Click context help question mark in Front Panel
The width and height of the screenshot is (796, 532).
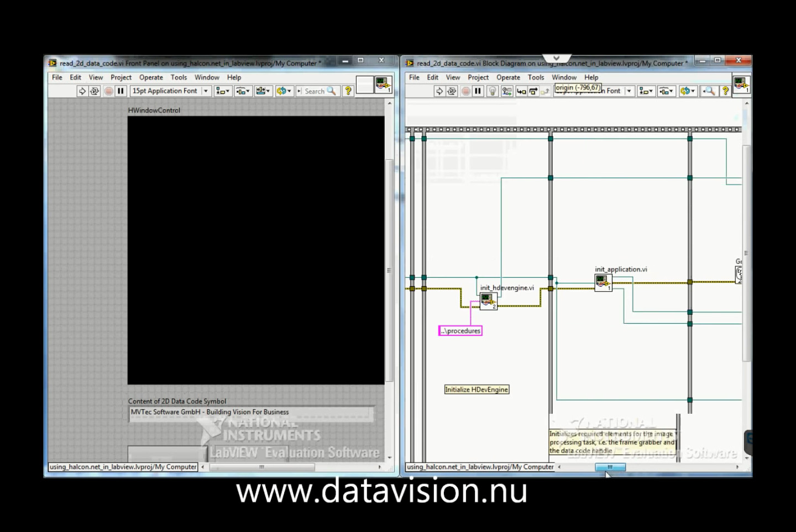click(348, 91)
